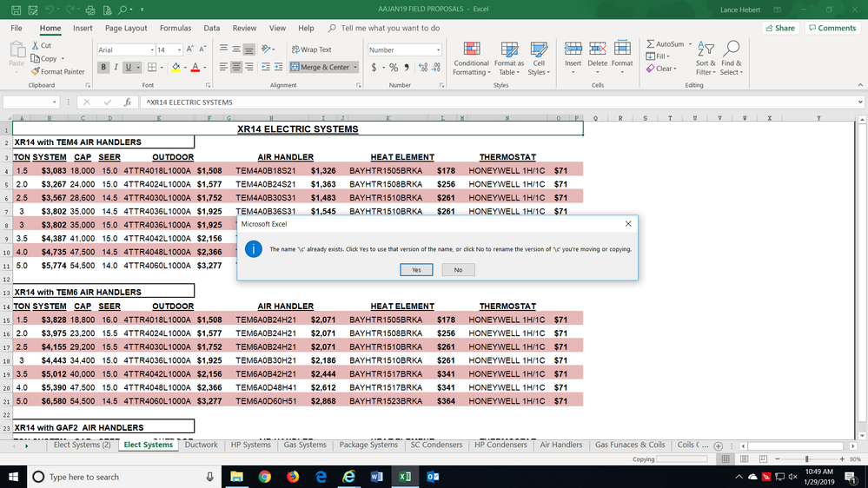
Task: Apply the yellow fill color bucket
Action: [x=176, y=67]
